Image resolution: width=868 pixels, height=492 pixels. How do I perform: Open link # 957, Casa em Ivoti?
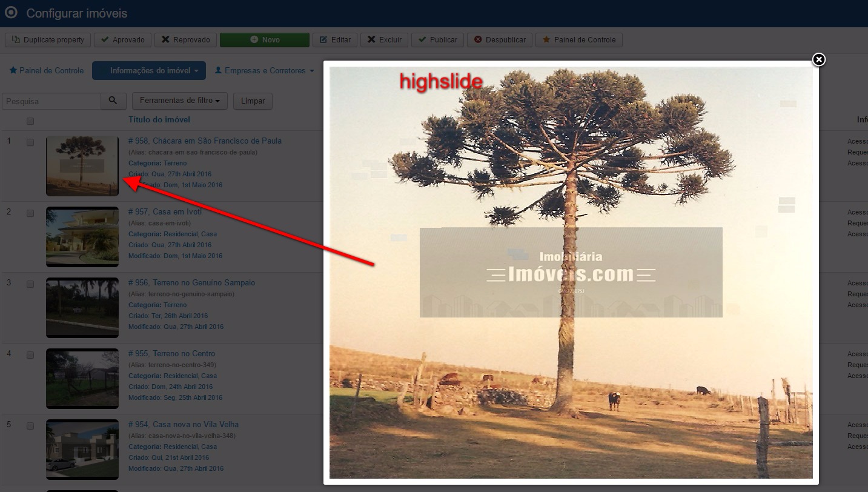165,212
